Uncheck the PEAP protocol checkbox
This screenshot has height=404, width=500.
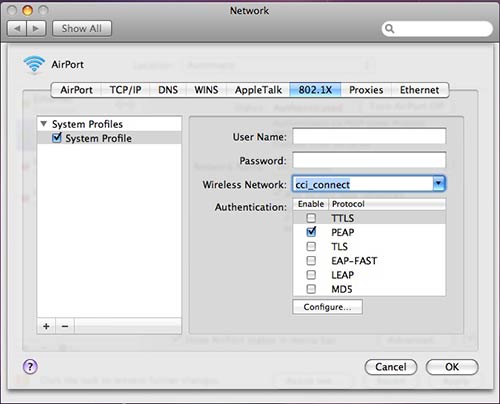[x=311, y=232]
